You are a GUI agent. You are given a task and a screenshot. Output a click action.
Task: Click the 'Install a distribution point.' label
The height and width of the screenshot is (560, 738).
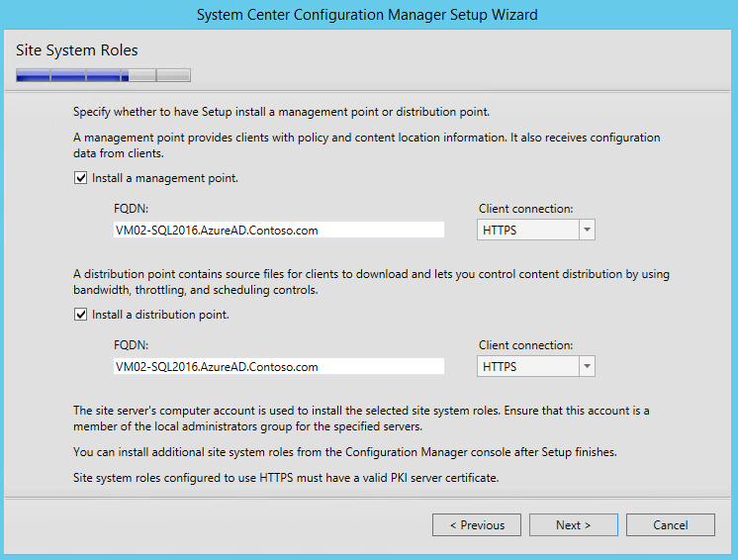click(160, 315)
